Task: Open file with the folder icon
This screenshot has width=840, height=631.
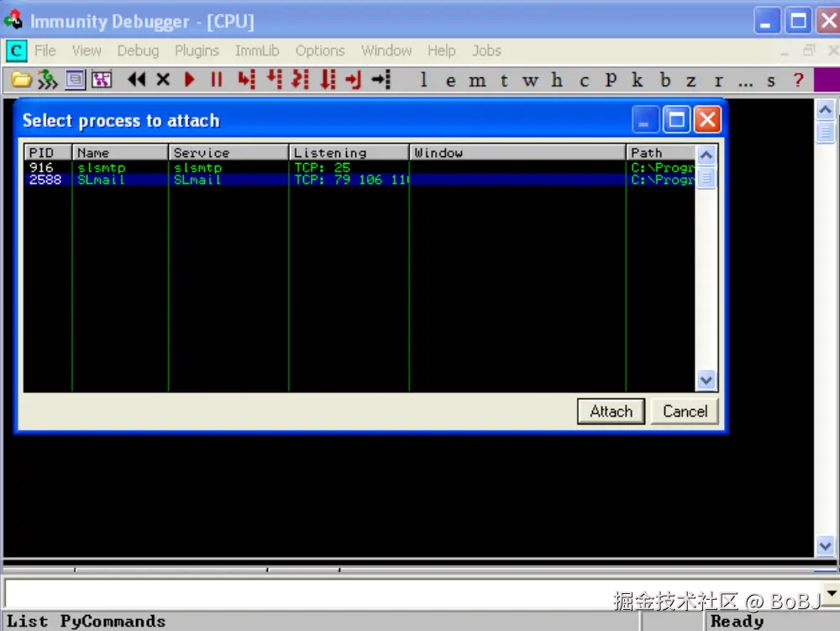Action: (22, 80)
